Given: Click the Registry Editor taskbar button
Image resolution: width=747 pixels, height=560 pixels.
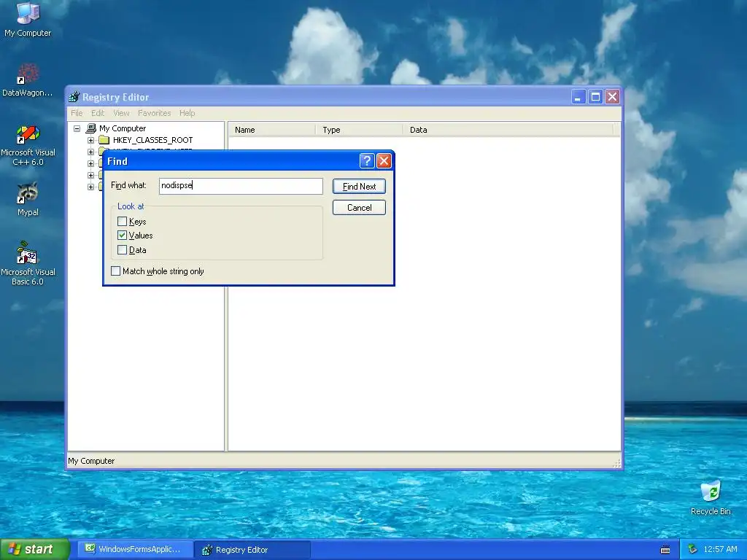Looking at the screenshot, I should (x=252, y=550).
